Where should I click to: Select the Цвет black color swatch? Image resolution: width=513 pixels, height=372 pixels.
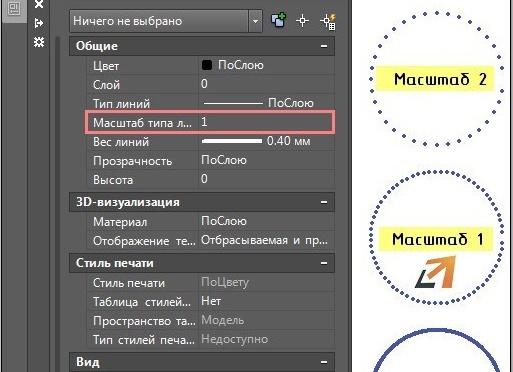pos(207,65)
